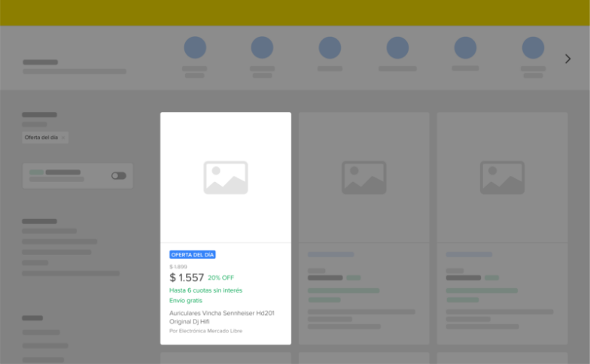This screenshot has height=364, width=590.
Task: Remove the 'Oferta del día' filter chip
Action: click(63, 138)
